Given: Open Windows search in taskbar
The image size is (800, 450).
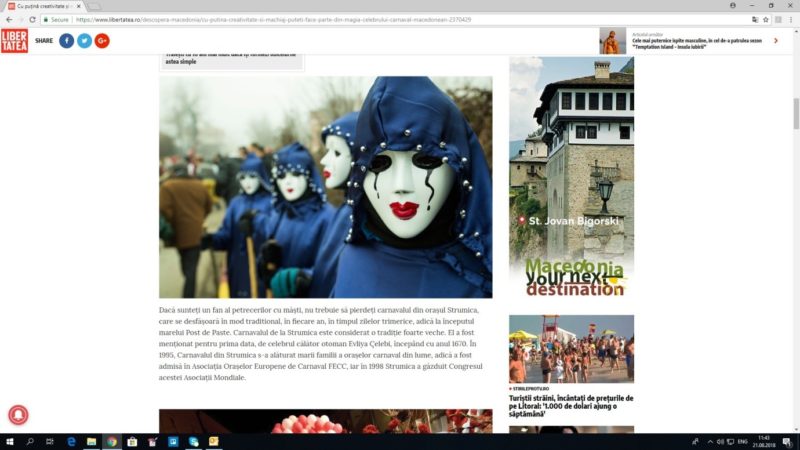Looking at the screenshot, I should pyautogui.click(x=30, y=442).
